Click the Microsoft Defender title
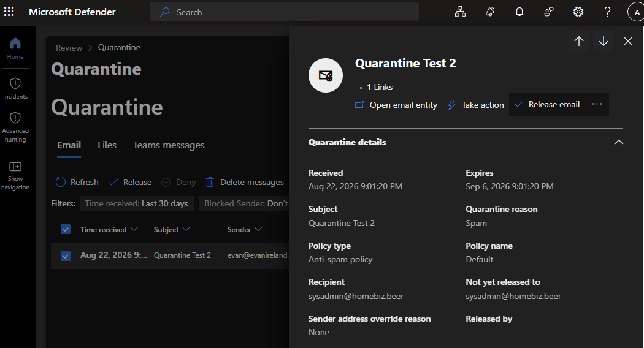The image size is (644, 348). click(x=72, y=12)
